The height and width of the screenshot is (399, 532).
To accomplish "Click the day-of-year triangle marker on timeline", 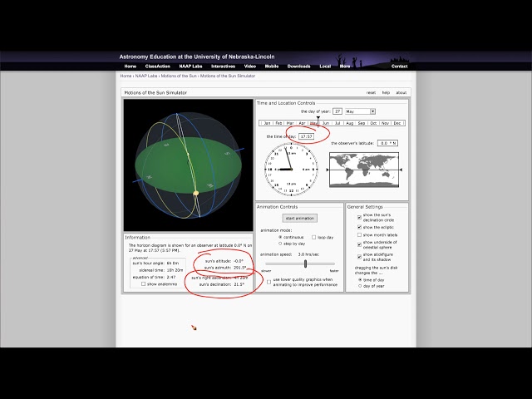I will [x=318, y=118].
